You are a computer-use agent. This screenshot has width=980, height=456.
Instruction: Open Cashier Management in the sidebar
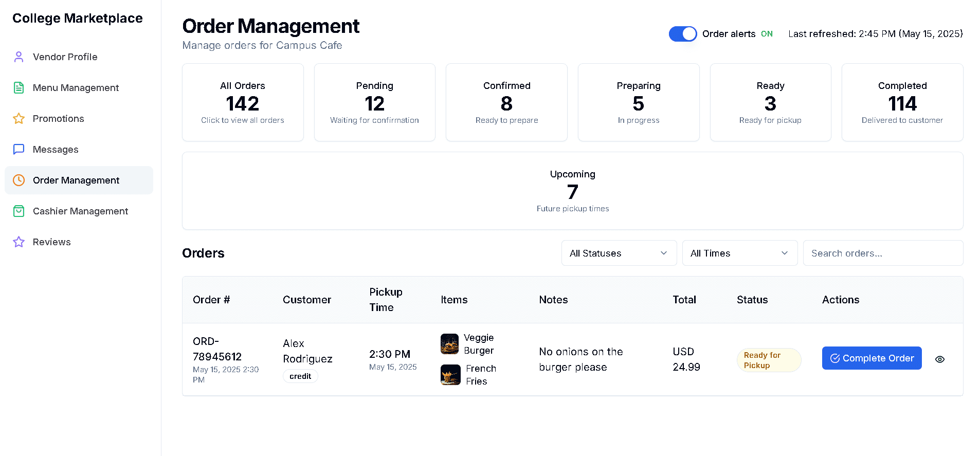[80, 211]
